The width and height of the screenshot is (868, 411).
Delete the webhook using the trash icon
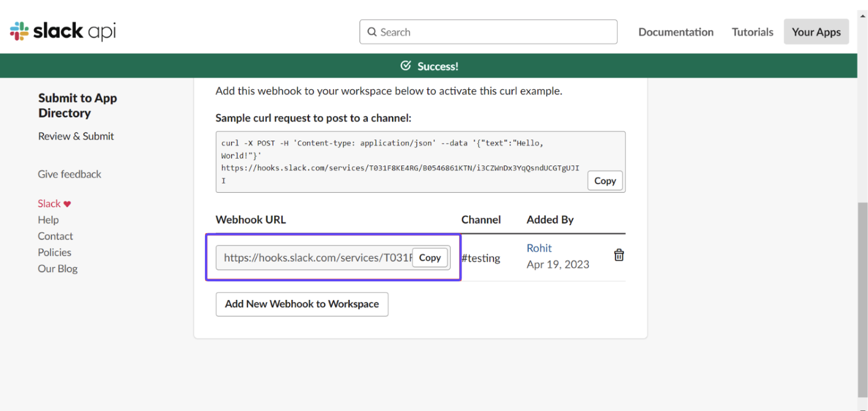(619, 255)
